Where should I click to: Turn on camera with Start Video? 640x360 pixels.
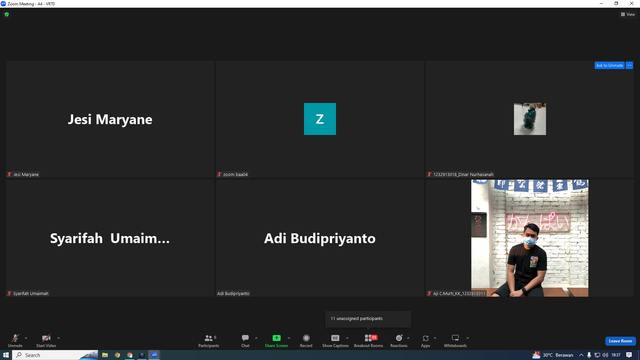click(x=46, y=340)
